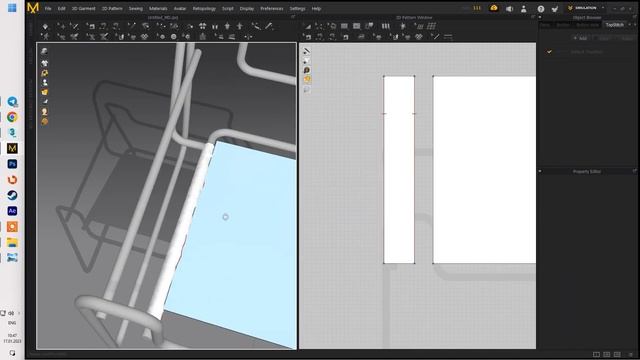640x360 pixels.
Task: Click the four-arrows arrangement icon in 3D toolbar
Action: (202, 27)
